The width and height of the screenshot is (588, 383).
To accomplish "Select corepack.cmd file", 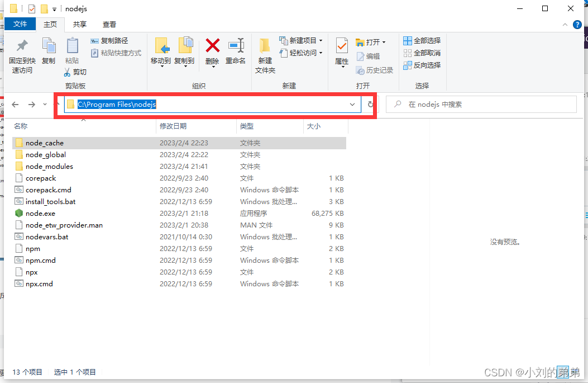I will click(179, 190).
